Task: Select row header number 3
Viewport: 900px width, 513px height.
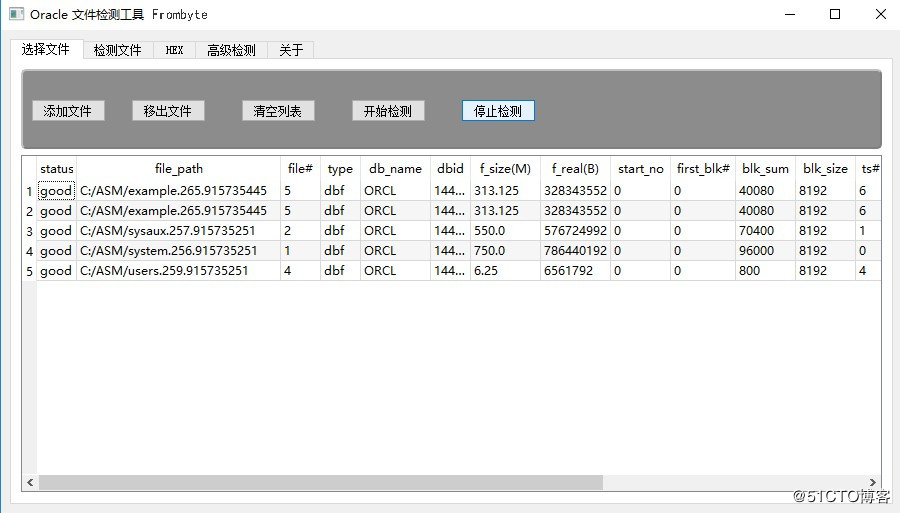Action: point(29,231)
